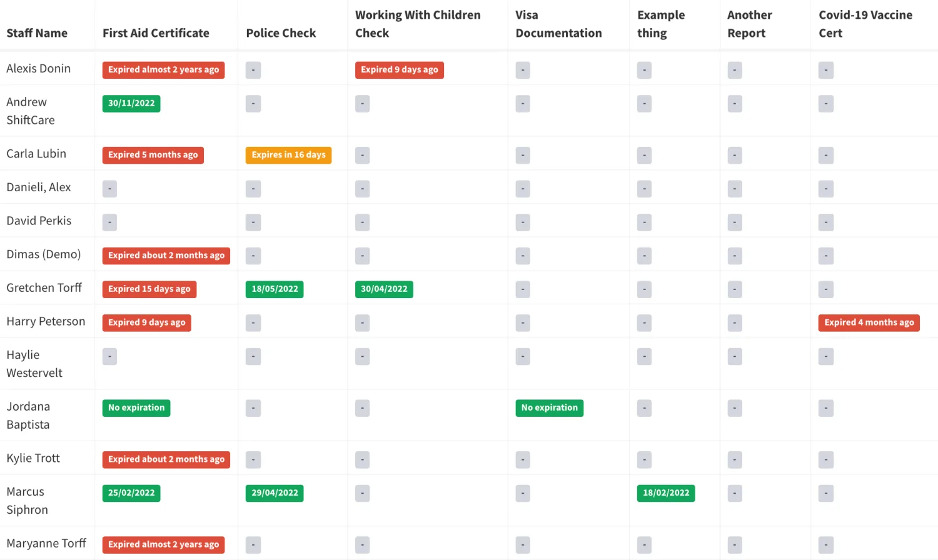Click David Perkis's empty First Aid placeholder

tap(109, 222)
